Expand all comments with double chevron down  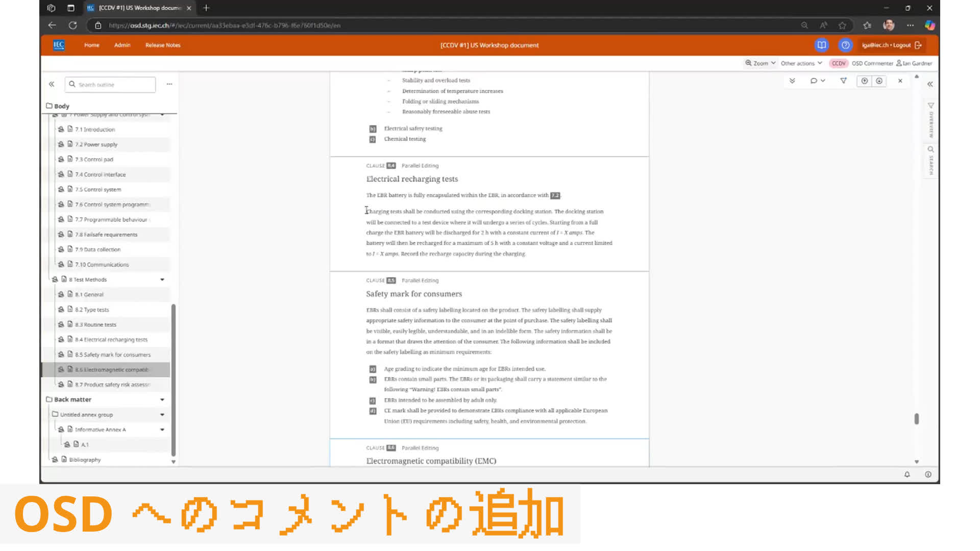coord(792,81)
